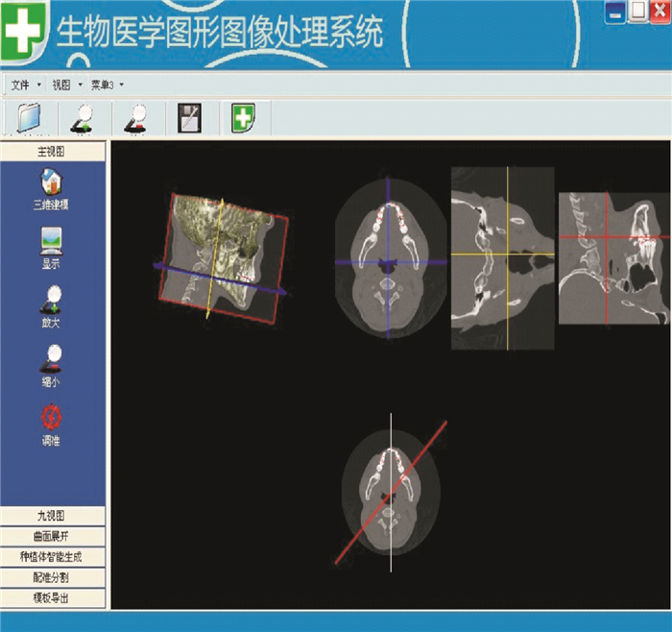The image size is (672, 632).
Task: Select the 三维建模 house icon in sidebar
Action: 51,181
